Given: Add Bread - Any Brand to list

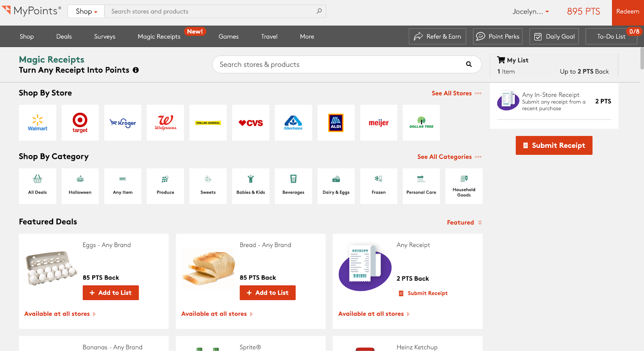Looking at the screenshot, I should (x=268, y=293).
